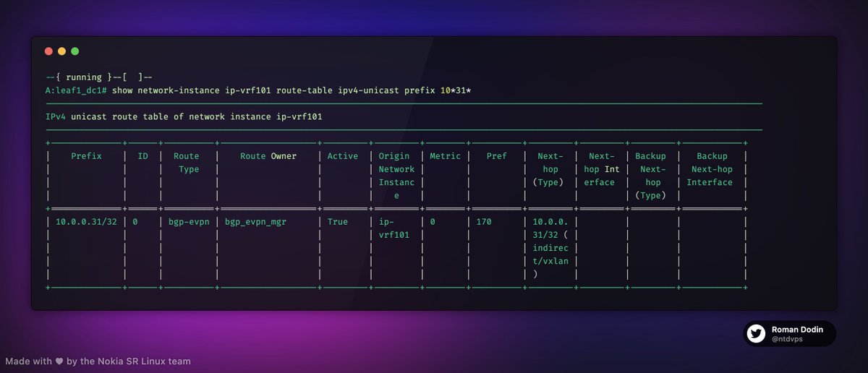
Task: Click the Twitter bird icon
Action: 757,333
